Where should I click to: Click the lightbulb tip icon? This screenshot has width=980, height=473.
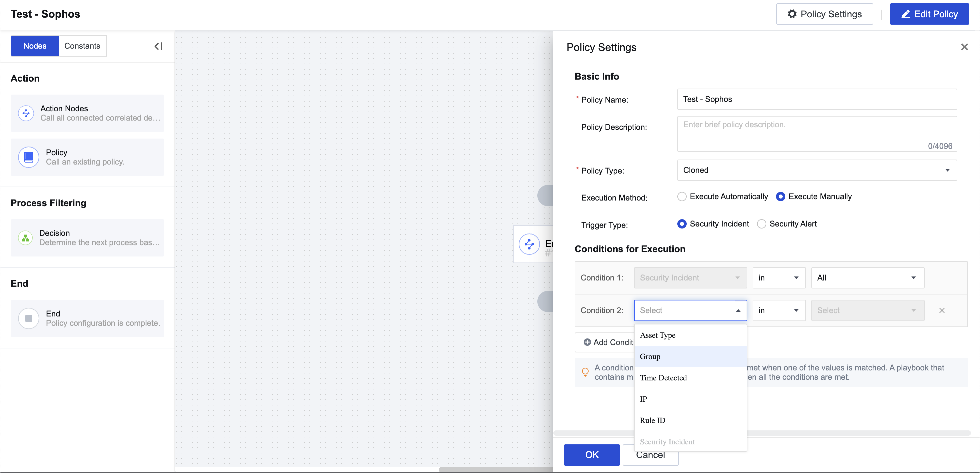[x=585, y=372]
